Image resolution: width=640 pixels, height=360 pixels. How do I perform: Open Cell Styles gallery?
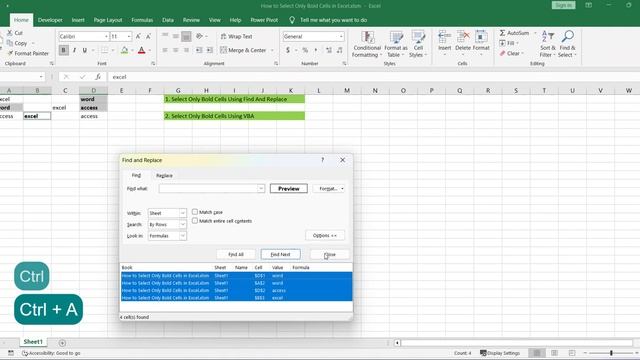[x=418, y=44]
